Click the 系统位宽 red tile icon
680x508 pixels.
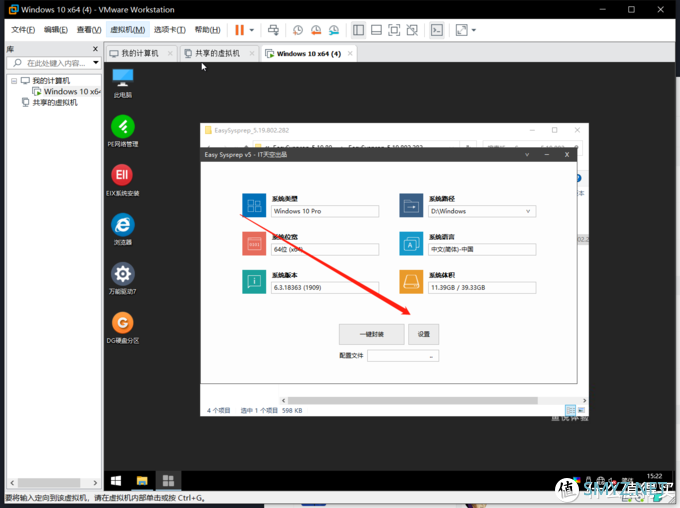pos(254,243)
